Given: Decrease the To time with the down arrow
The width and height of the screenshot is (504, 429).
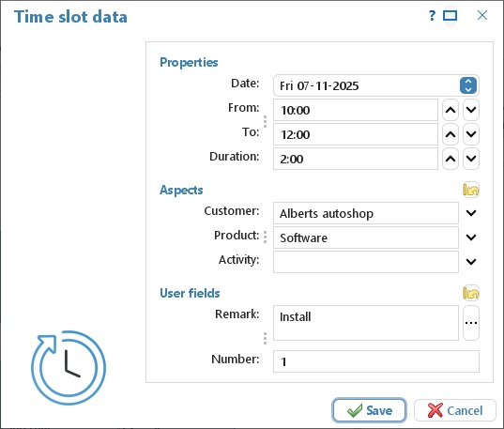Looking at the screenshot, I should click(471, 134).
